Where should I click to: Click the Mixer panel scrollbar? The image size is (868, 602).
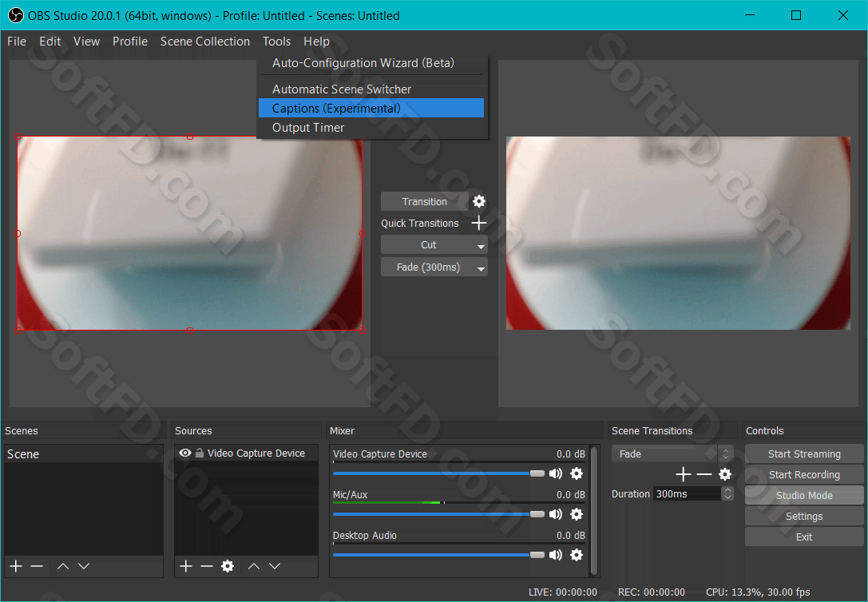(594, 511)
